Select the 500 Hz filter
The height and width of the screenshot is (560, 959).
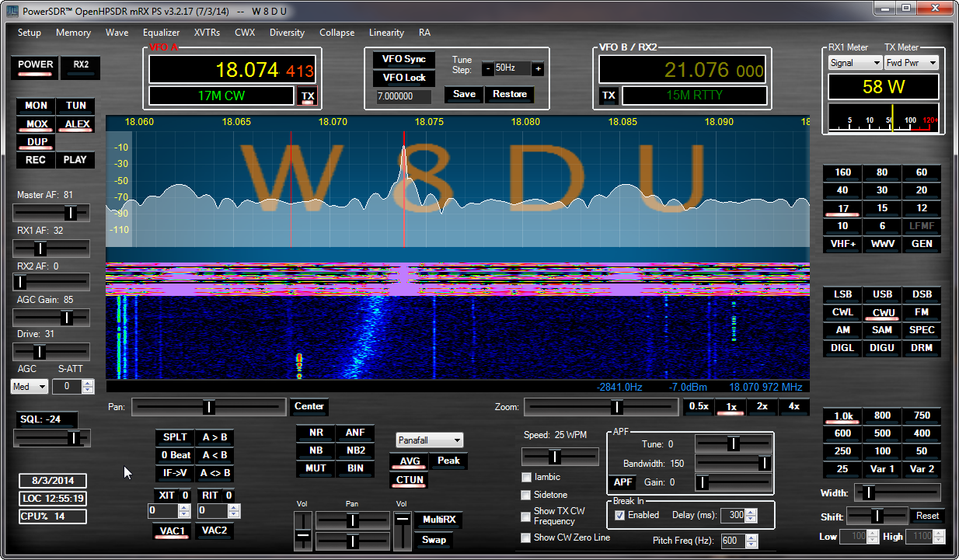coord(882,433)
